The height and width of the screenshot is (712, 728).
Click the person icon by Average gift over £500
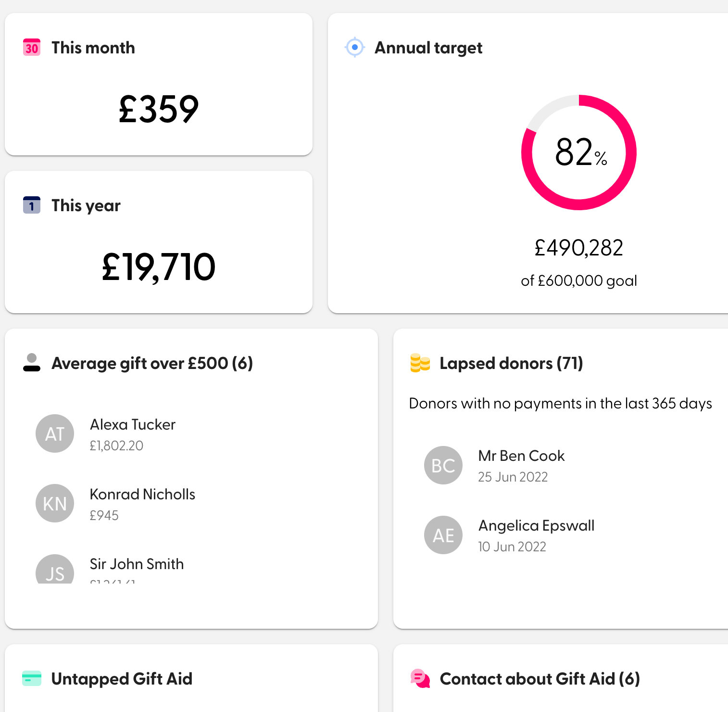pos(31,363)
